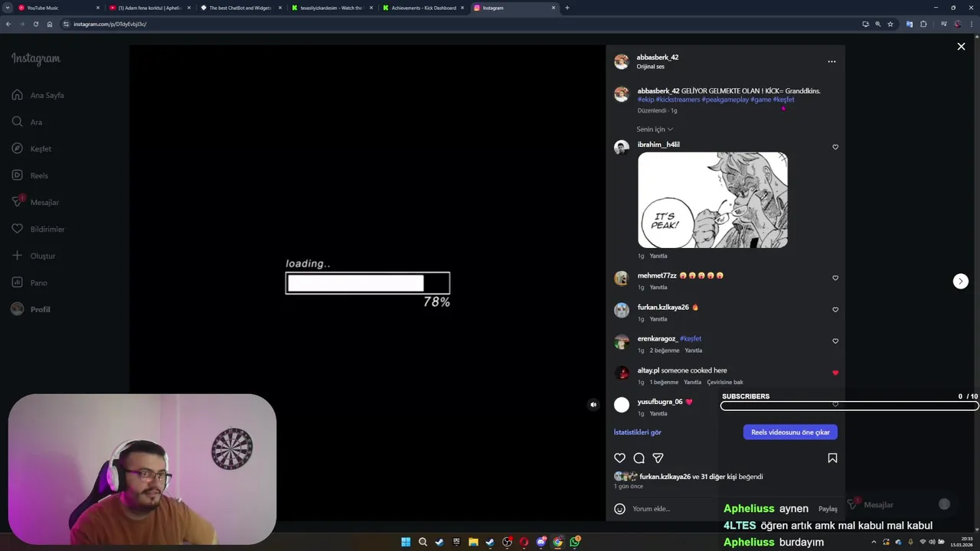This screenshot has height=551, width=980.
Task: Click Çevirisine bak under altay.pl comment
Action: (x=725, y=383)
